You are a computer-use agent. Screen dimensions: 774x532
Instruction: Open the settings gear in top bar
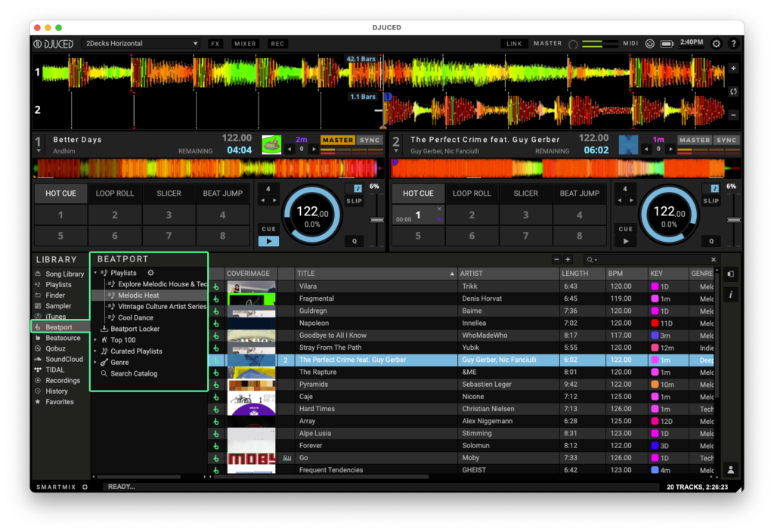coord(717,44)
